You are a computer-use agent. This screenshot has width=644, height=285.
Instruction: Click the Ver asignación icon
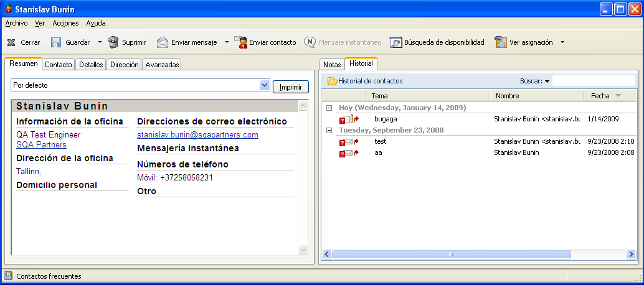501,42
